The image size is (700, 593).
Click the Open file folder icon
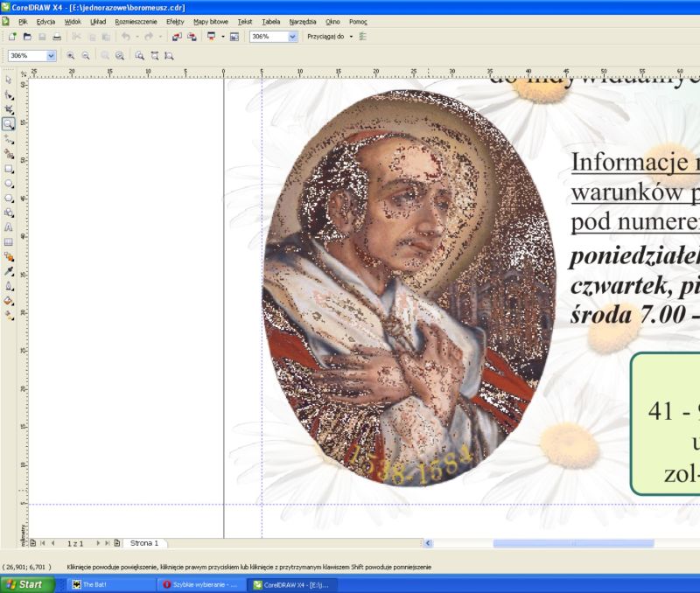(27, 37)
